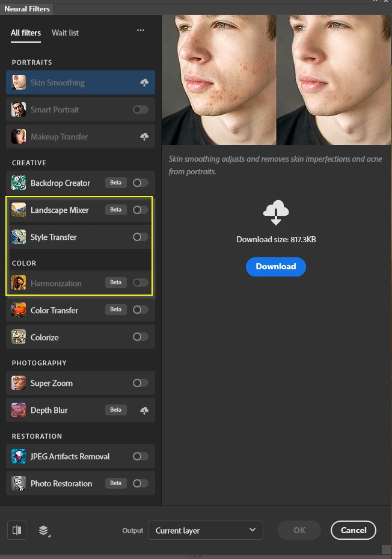Open the layer preview options icon
Screen dimensions: 392x559
click(44, 531)
